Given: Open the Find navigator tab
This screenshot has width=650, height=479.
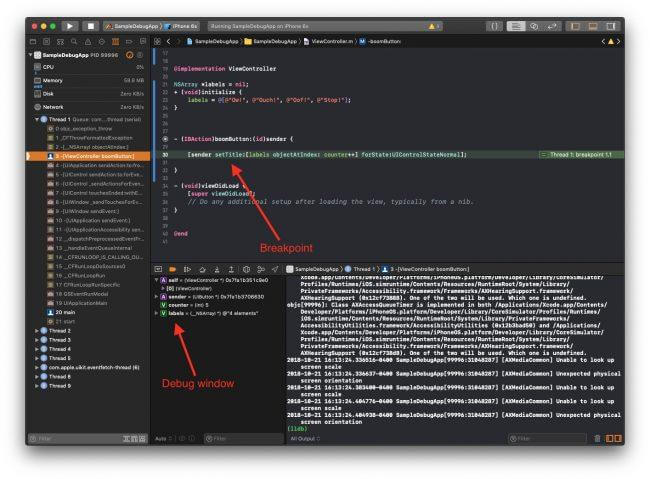Looking at the screenshot, I should (x=74, y=41).
